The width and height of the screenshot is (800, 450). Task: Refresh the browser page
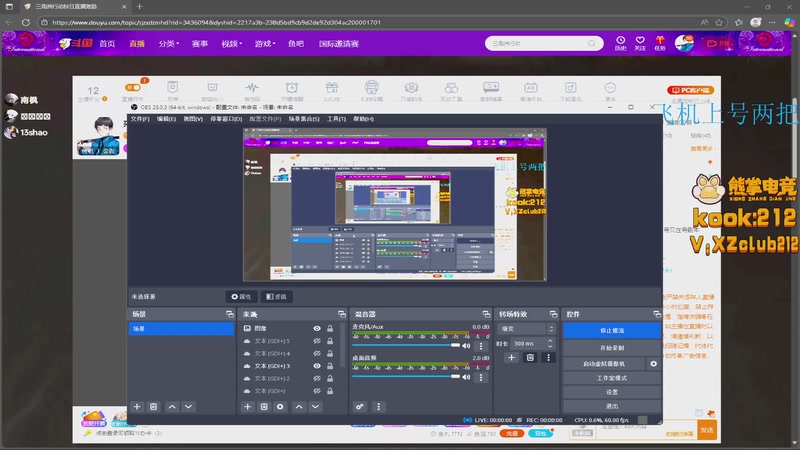click(x=26, y=22)
